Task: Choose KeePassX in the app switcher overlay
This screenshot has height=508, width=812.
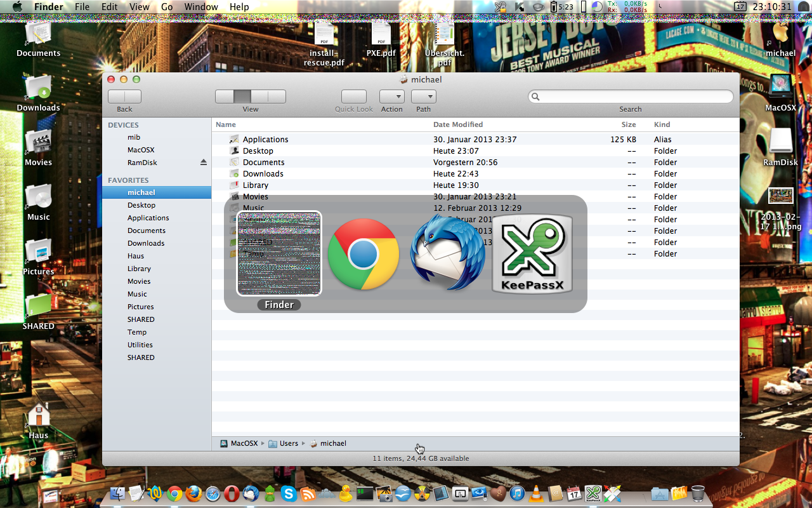Action: 533,254
